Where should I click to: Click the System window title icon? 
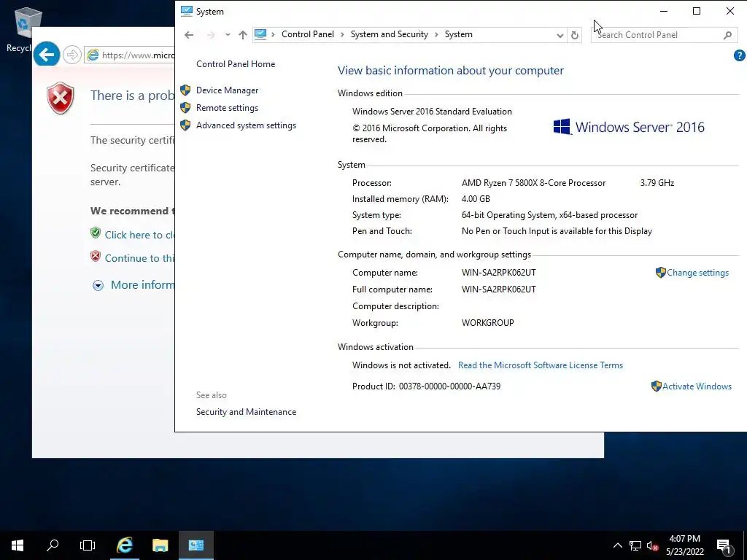186,11
